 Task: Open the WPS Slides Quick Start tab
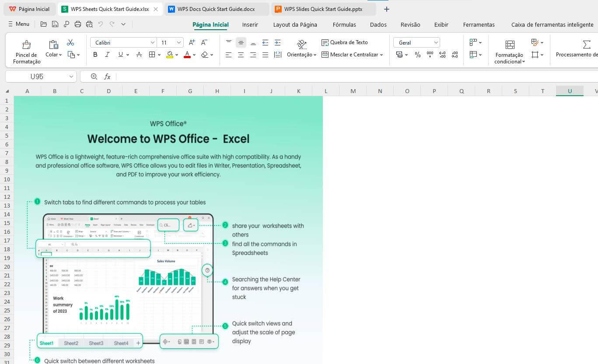(323, 9)
